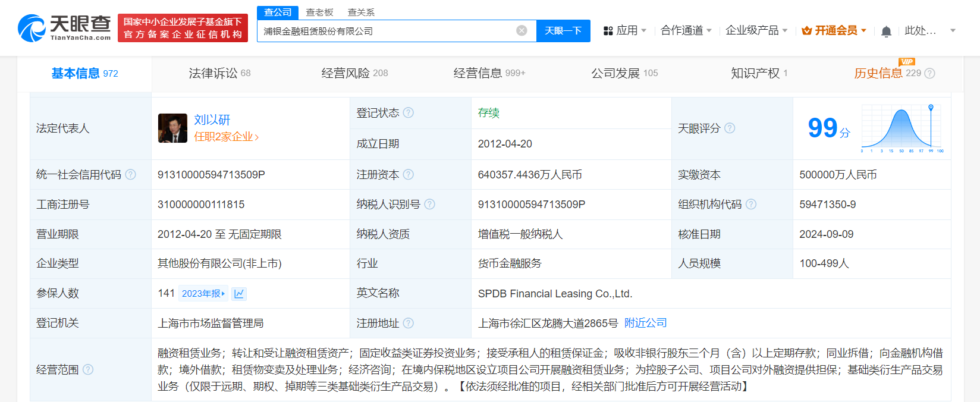Expand the 2023年报 selector
This screenshot has width=980, height=402.
coord(203,293)
